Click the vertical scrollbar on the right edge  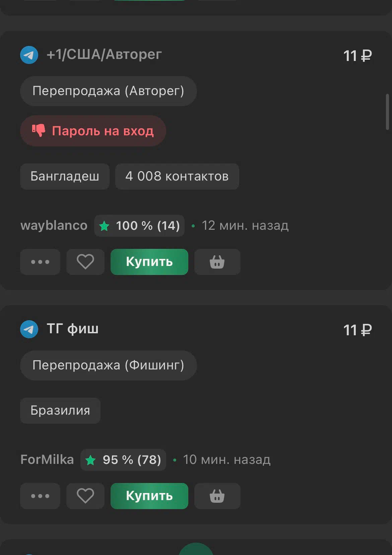pyautogui.click(x=387, y=112)
